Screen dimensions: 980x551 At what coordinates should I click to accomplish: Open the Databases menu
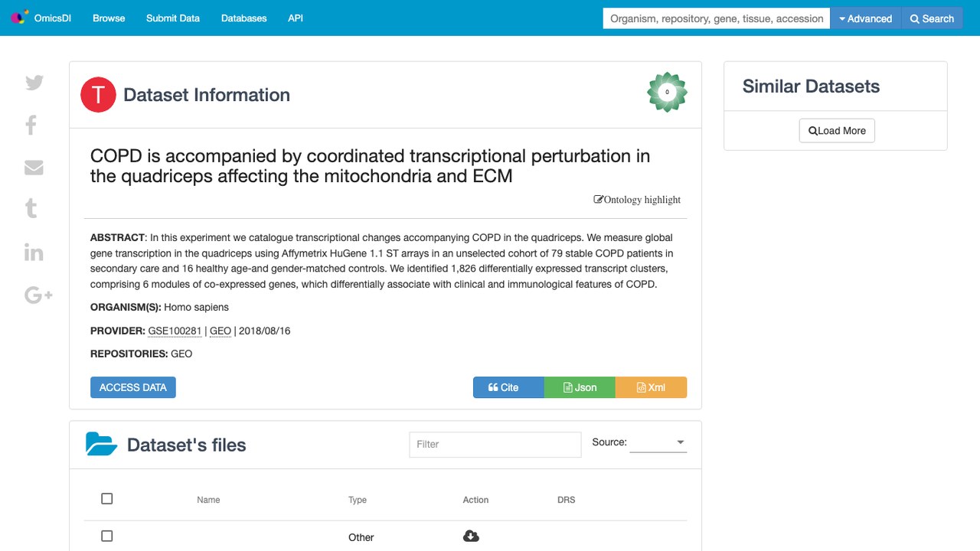pyautogui.click(x=244, y=18)
